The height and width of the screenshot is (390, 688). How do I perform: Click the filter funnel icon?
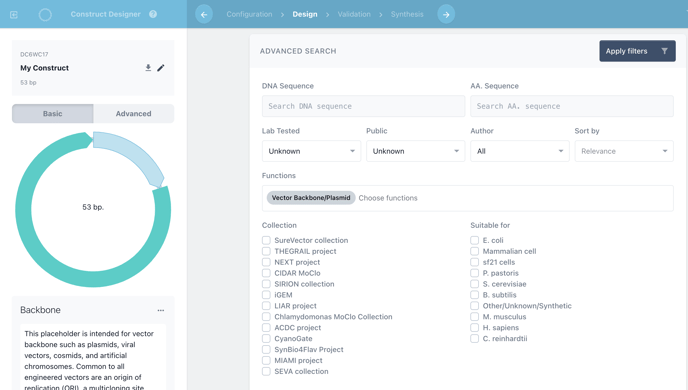tap(664, 51)
